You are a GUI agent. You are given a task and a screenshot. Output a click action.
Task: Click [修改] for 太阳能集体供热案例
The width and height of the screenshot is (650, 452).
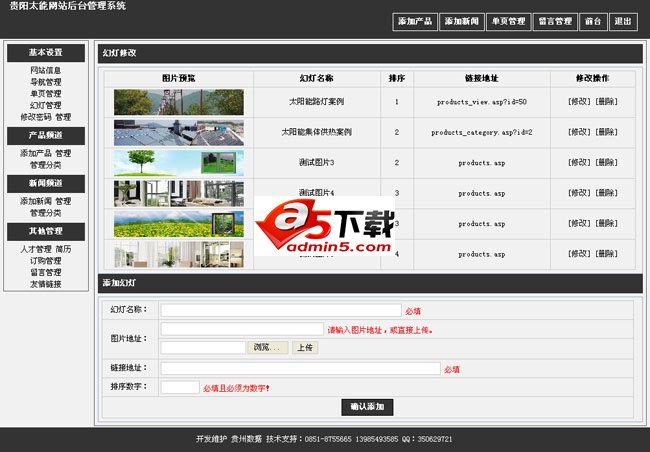point(579,132)
